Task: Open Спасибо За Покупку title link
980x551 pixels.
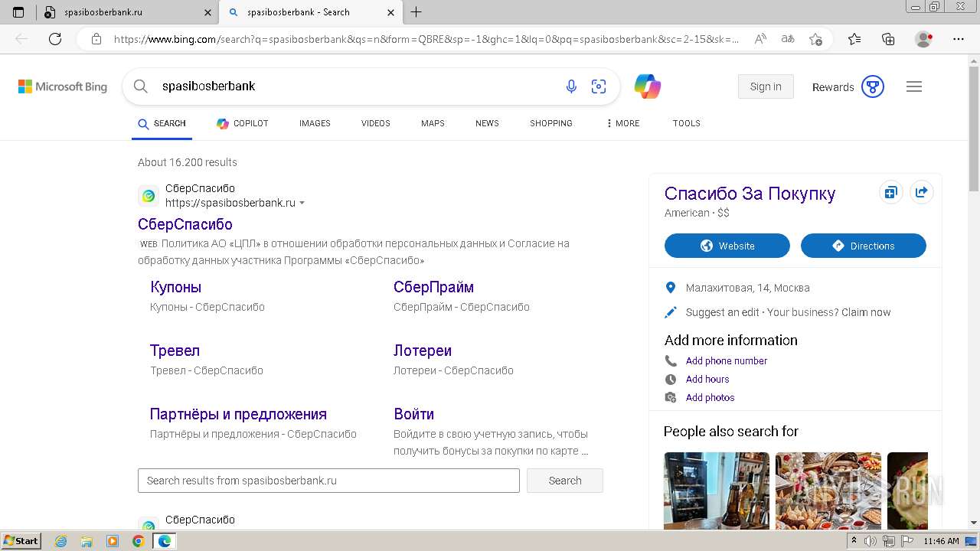Action: [x=750, y=194]
